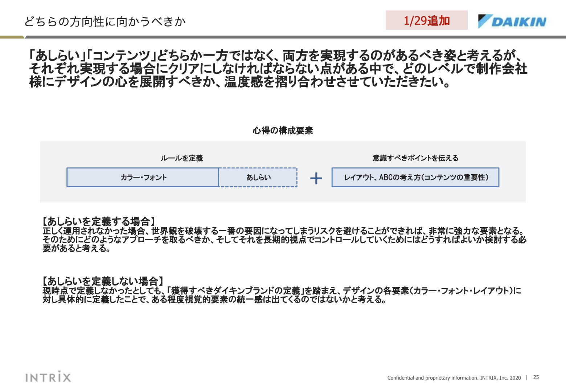Click the レイアウト、ABCの考え方 box

(416, 177)
